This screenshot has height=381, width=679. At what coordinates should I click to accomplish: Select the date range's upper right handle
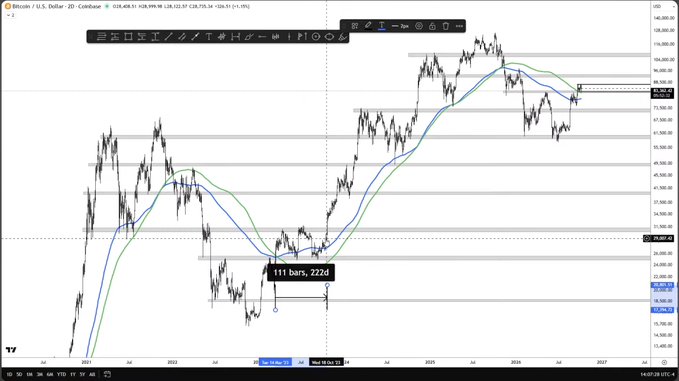click(x=327, y=285)
